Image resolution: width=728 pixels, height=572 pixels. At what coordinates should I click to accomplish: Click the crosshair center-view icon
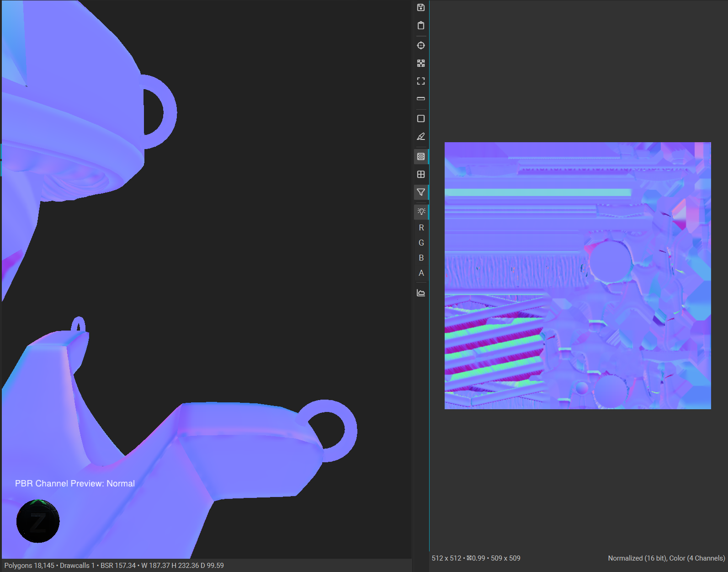coord(421,45)
